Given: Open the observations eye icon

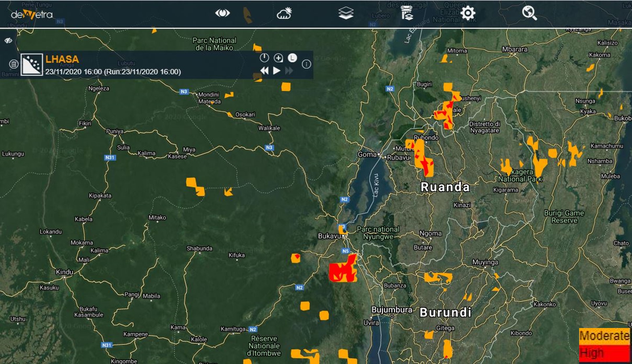Looking at the screenshot, I should [222, 13].
